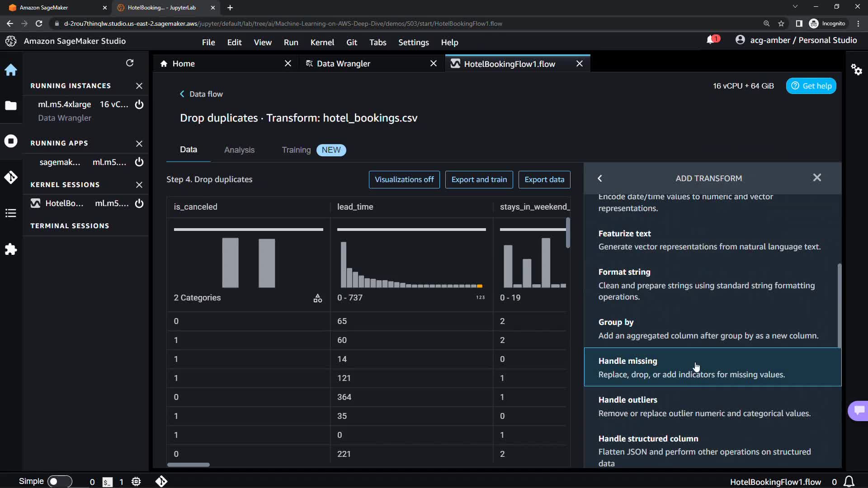Shut down ml.m5.4xlarge instance power icon
This screenshot has height=488, width=868.
click(139, 104)
